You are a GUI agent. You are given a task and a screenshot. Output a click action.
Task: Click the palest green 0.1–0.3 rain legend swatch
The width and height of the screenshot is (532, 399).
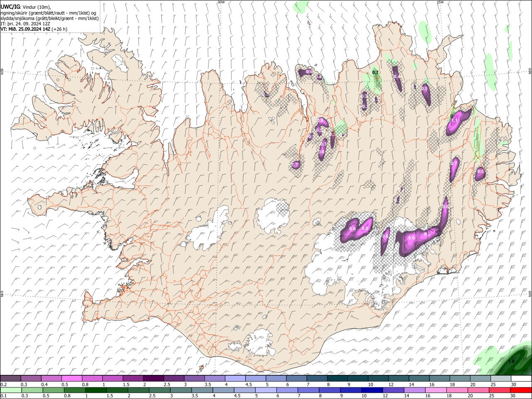(x=11, y=390)
